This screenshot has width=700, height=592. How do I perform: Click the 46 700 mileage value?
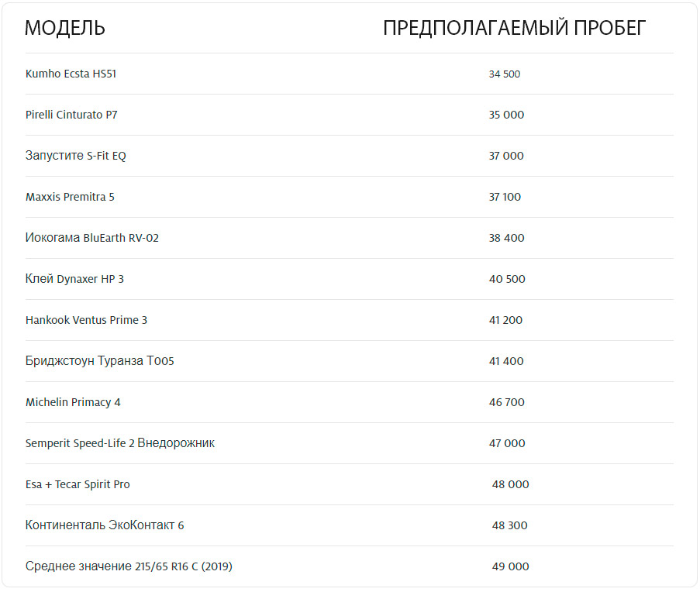coord(506,402)
